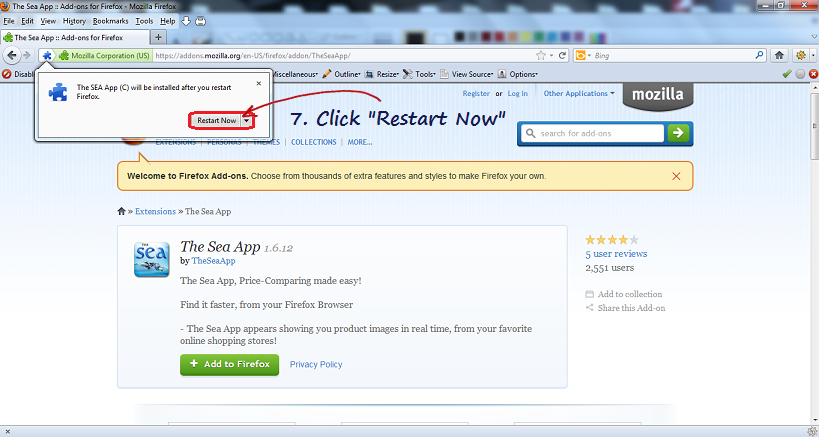Open the Bookmarks menu
The height and width of the screenshot is (437, 819).
[110, 21]
